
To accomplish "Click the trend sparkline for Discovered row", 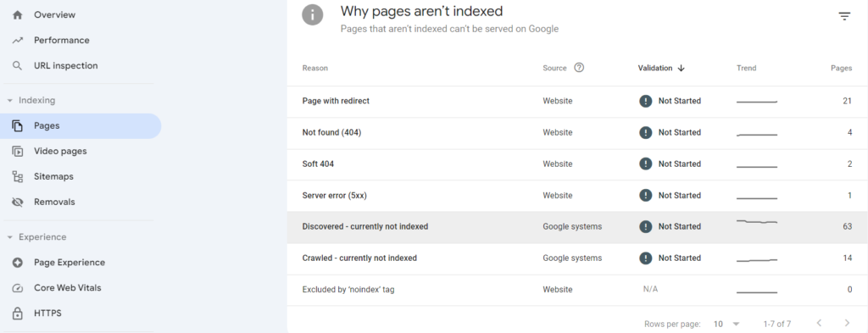I will point(757,222).
